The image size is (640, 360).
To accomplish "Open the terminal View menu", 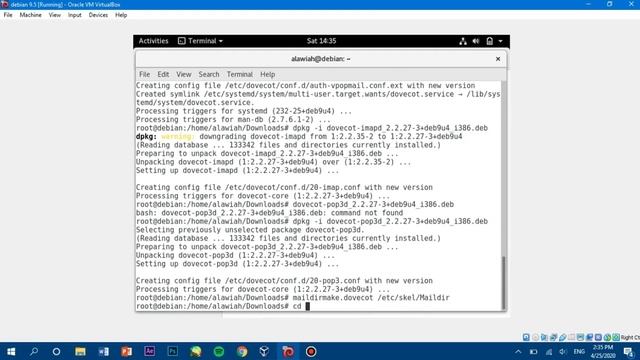I will tap(184, 74).
